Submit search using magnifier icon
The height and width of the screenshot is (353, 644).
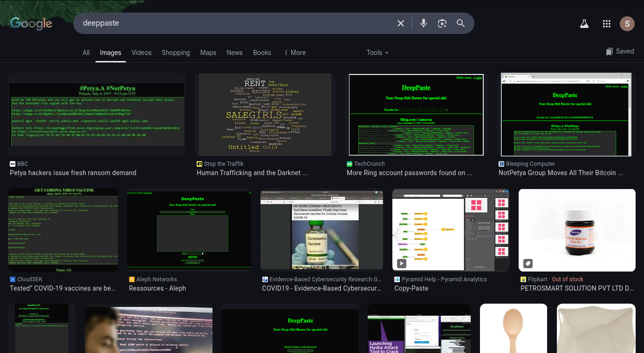[461, 23]
